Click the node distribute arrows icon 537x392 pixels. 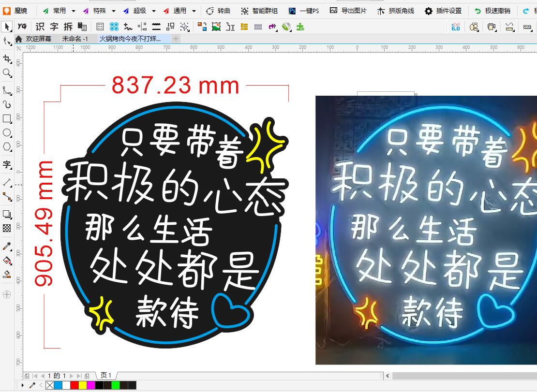(x=170, y=27)
